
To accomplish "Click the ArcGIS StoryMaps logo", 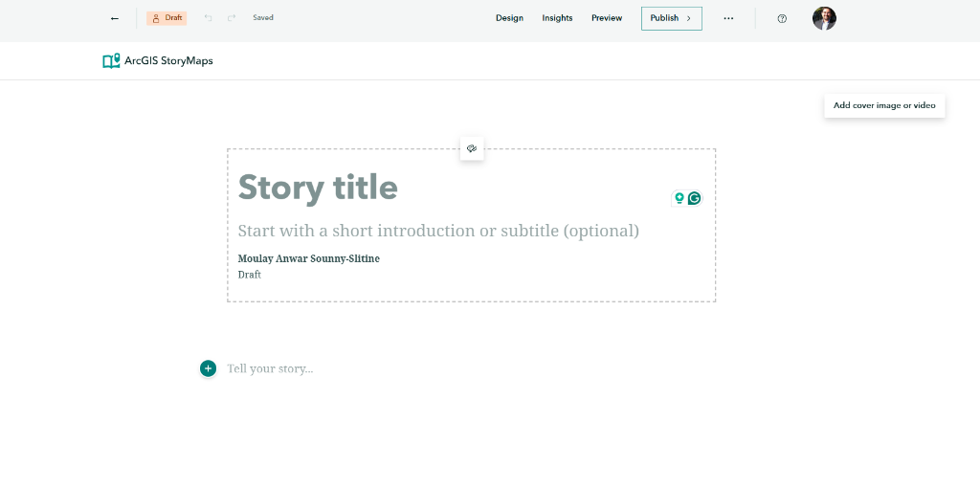I will (x=158, y=60).
